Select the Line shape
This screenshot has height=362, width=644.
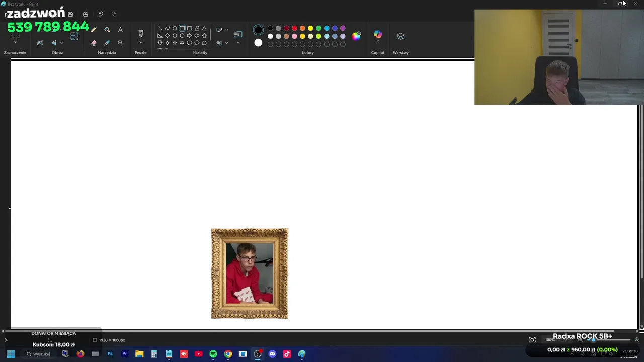click(x=160, y=28)
